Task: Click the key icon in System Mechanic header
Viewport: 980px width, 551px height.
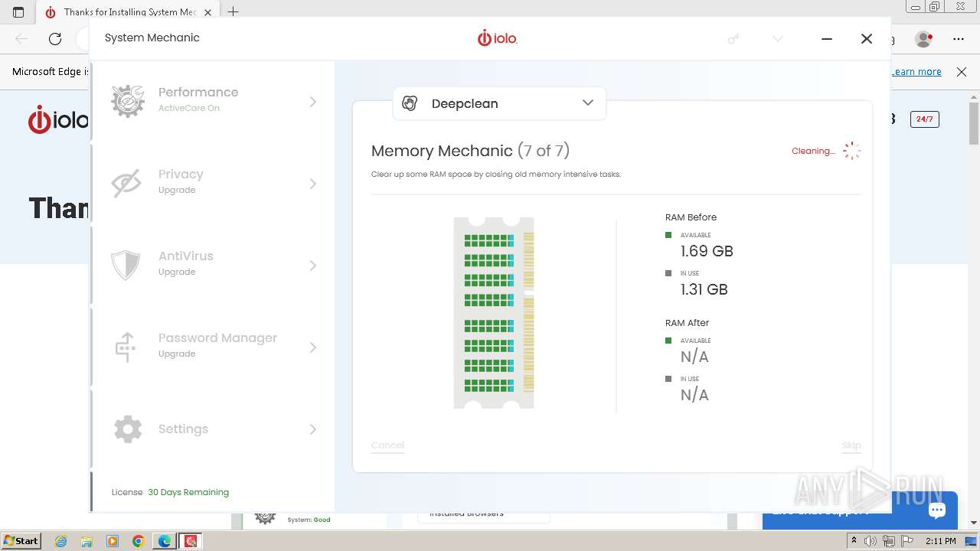Action: tap(733, 38)
